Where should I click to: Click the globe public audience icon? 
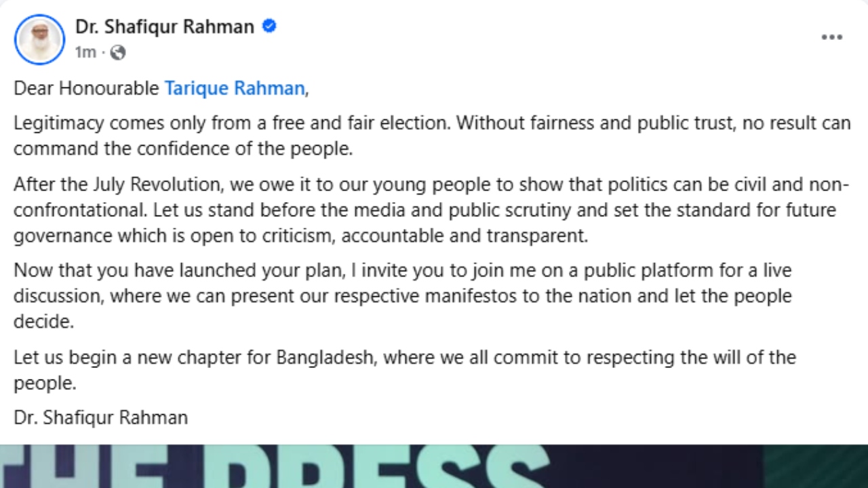tap(118, 52)
